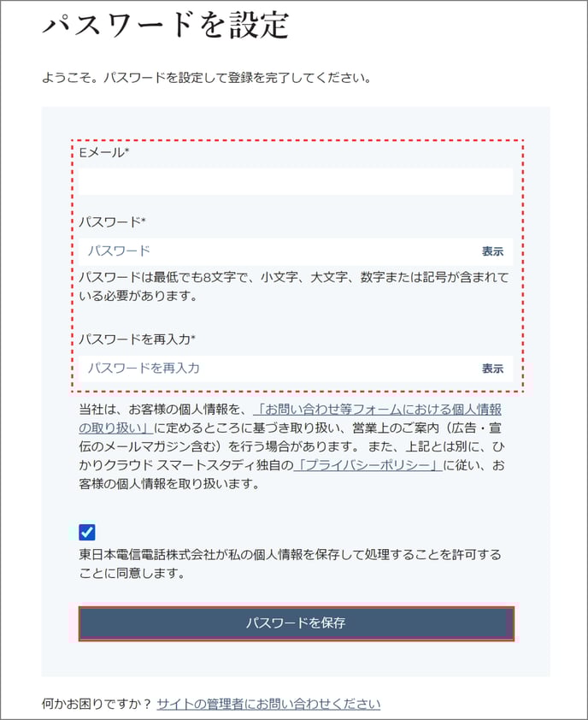Click the パスワード* field label
Image resolution: width=588 pixels, height=720 pixels.
tap(112, 222)
